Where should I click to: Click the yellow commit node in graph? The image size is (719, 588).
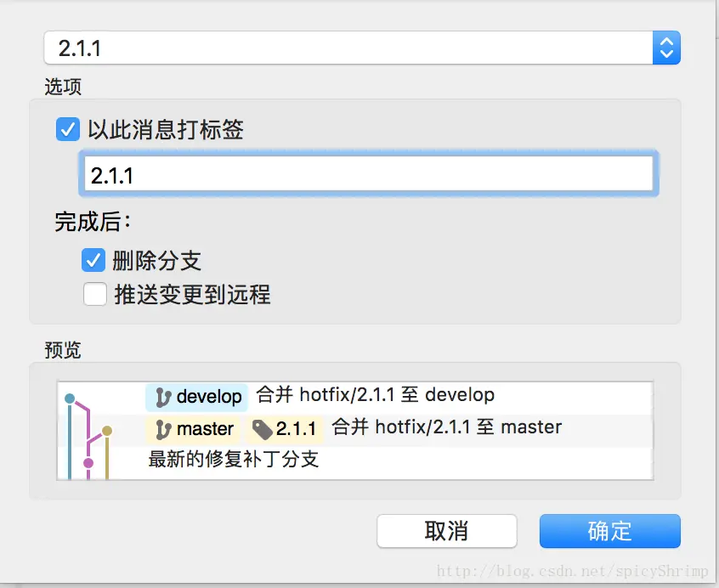pyautogui.click(x=107, y=431)
